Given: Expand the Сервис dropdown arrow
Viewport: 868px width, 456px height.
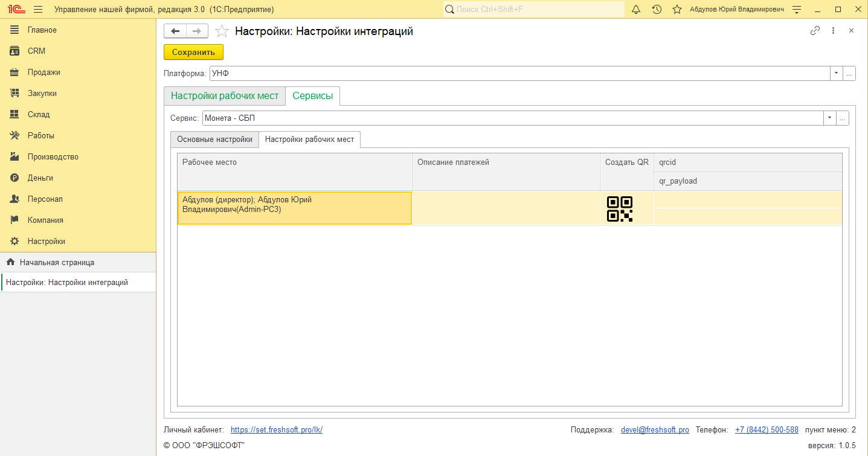Looking at the screenshot, I should click(829, 118).
